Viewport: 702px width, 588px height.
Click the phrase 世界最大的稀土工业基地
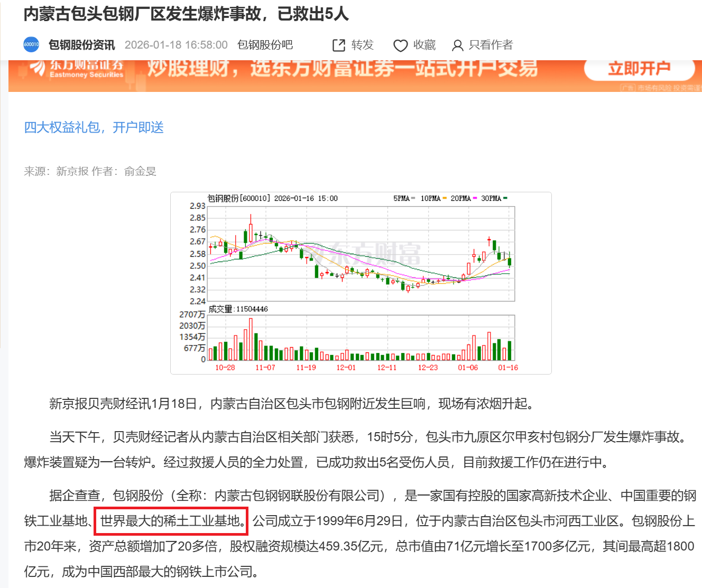point(170,521)
